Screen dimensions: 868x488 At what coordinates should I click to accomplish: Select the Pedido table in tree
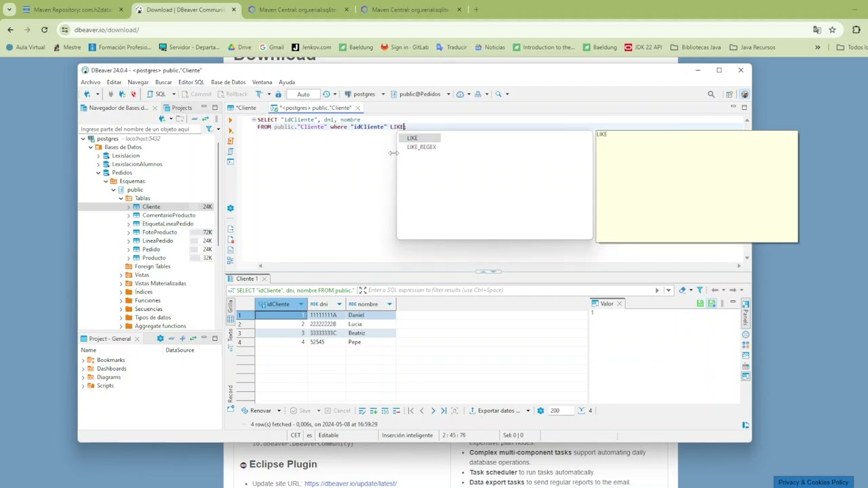pos(151,249)
